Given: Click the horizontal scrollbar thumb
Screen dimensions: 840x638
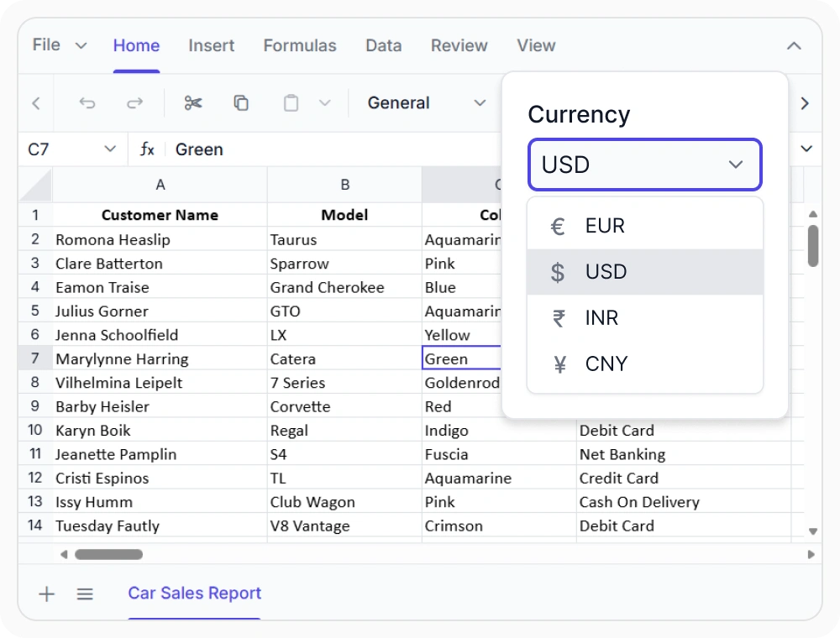Looking at the screenshot, I should pos(108,555).
